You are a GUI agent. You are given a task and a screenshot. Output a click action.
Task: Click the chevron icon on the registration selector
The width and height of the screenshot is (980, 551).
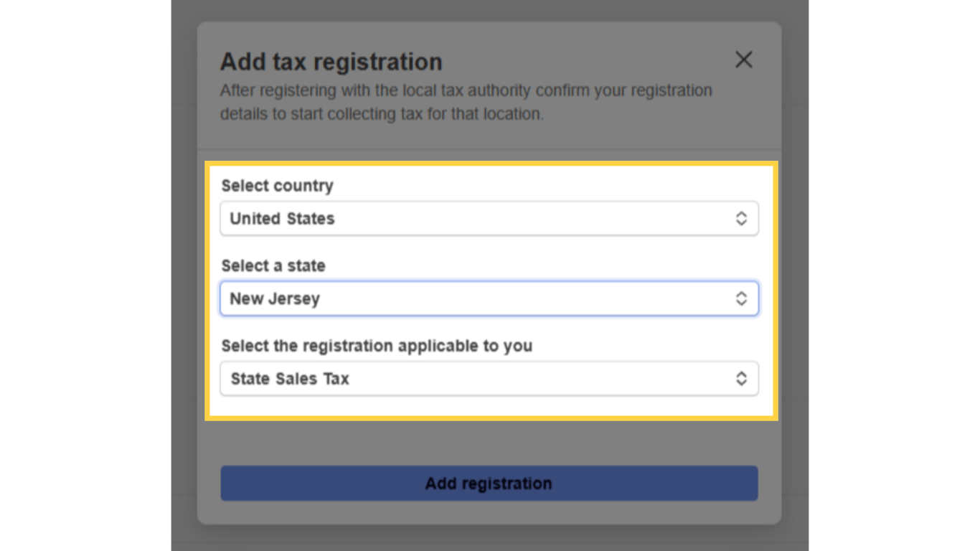(x=743, y=378)
